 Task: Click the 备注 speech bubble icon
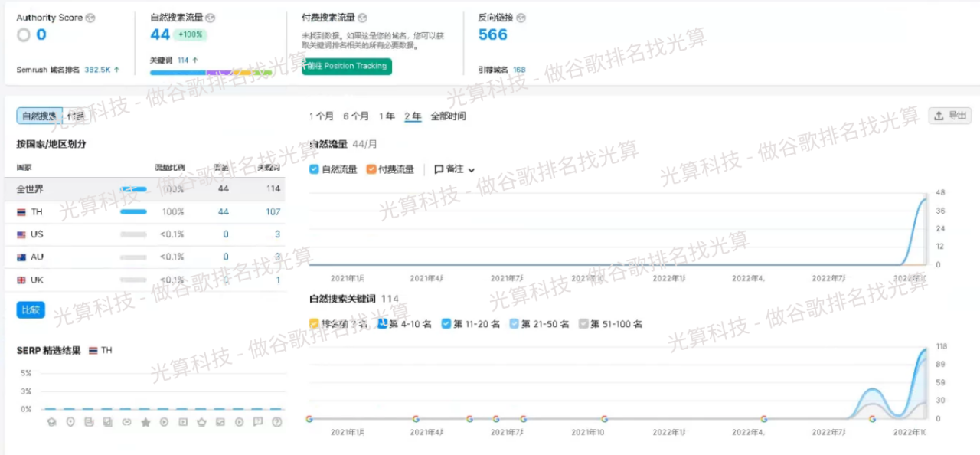point(439,169)
